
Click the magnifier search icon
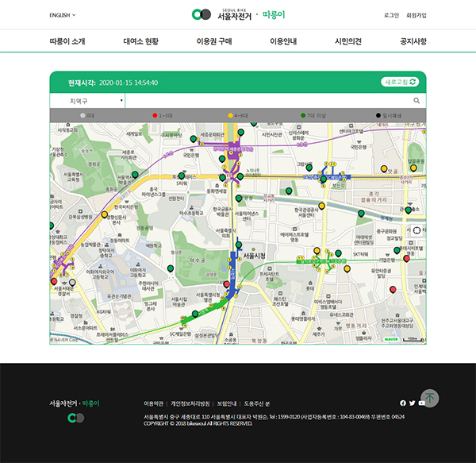tap(416, 101)
